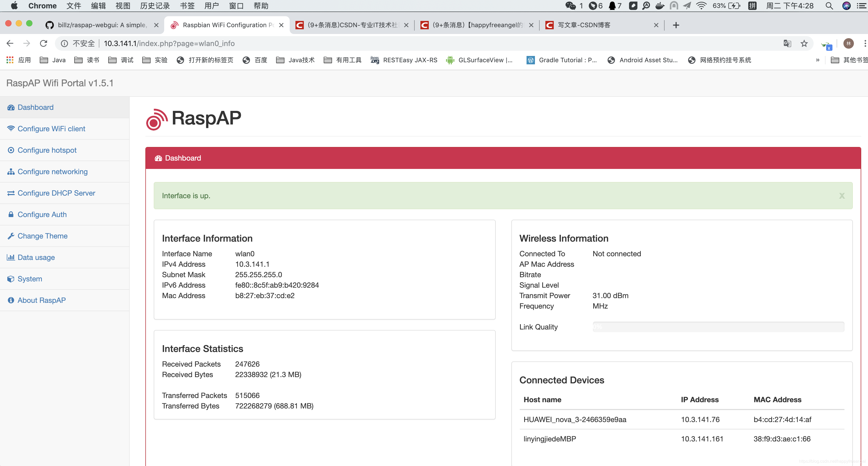Open the 调试 bookmarks folder
Image resolution: width=868 pixels, height=466 pixels.
coord(121,60)
